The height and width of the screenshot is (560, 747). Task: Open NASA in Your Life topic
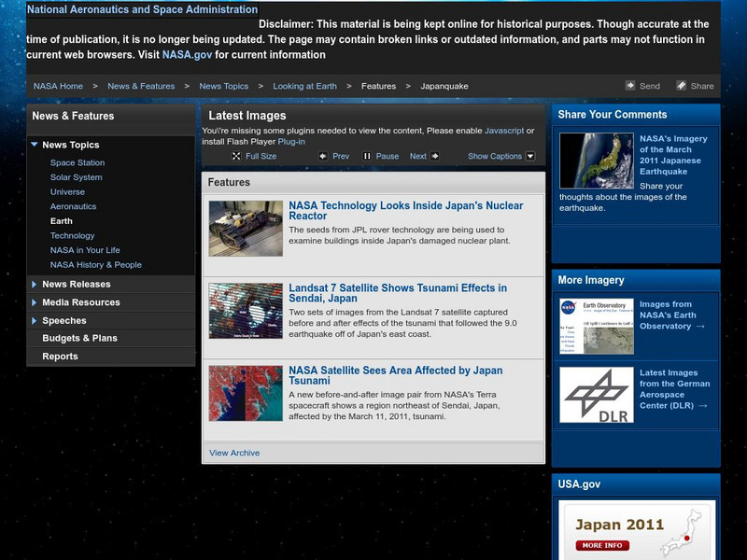tap(85, 250)
